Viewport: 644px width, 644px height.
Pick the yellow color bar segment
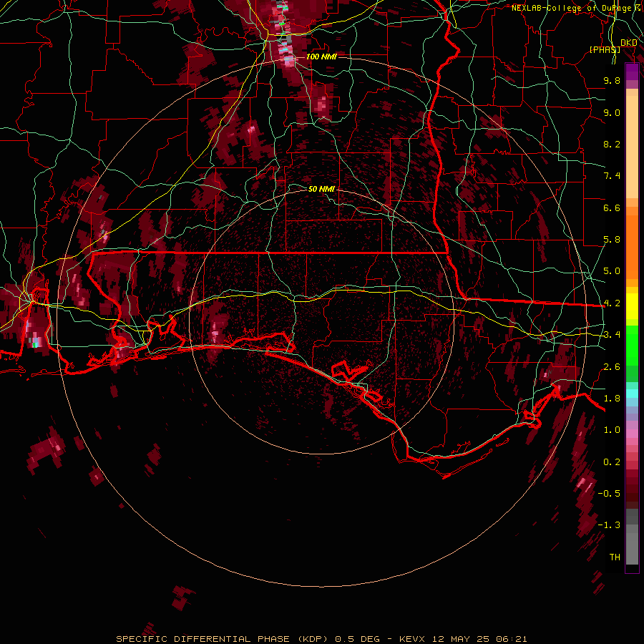pos(632,306)
